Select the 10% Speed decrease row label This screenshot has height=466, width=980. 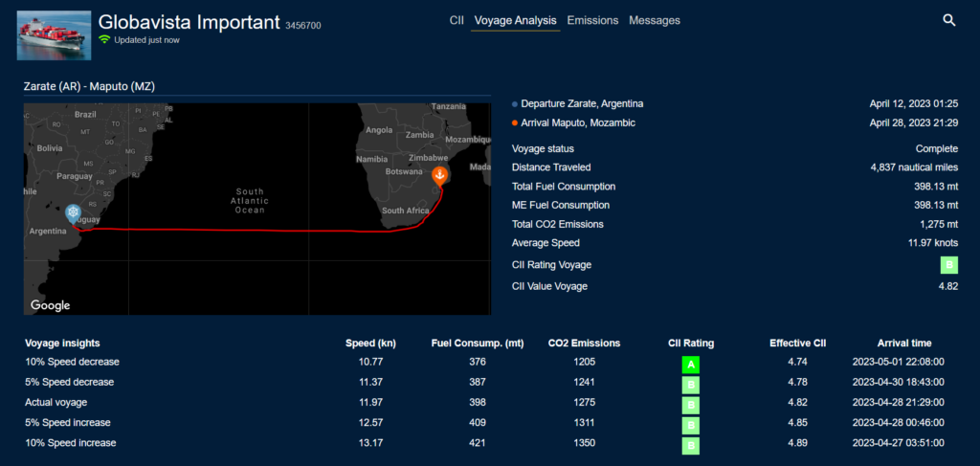(72, 362)
